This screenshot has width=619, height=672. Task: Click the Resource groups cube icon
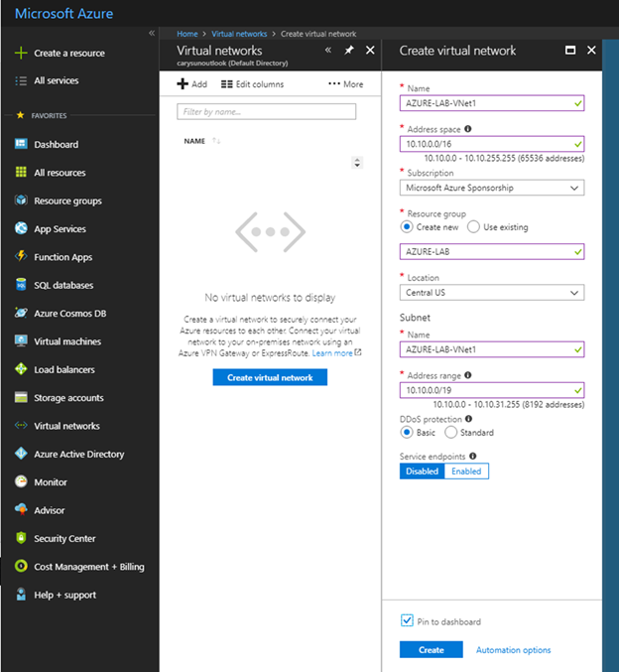21,201
